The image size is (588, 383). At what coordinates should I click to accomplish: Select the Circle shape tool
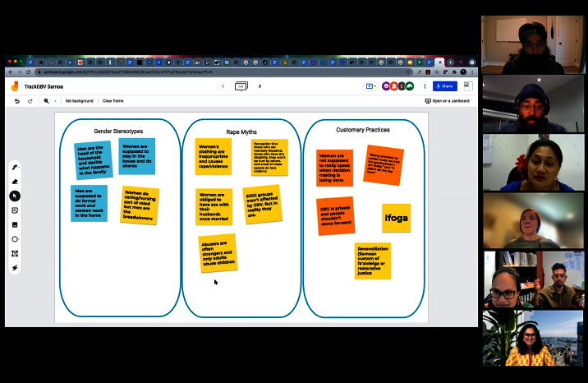click(15, 239)
